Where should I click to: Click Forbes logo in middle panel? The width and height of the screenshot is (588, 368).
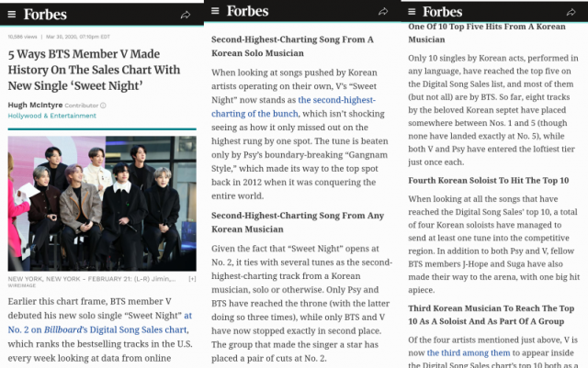(247, 11)
